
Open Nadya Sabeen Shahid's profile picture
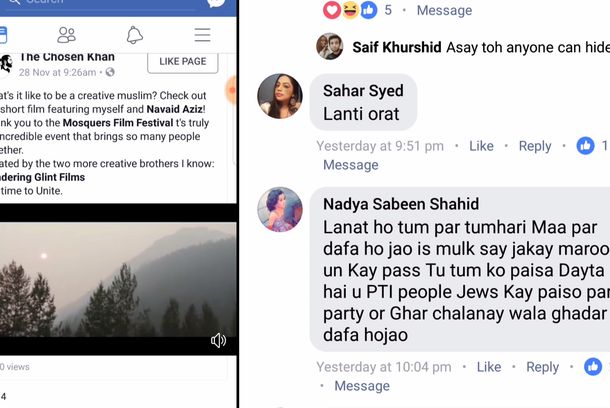(280, 210)
